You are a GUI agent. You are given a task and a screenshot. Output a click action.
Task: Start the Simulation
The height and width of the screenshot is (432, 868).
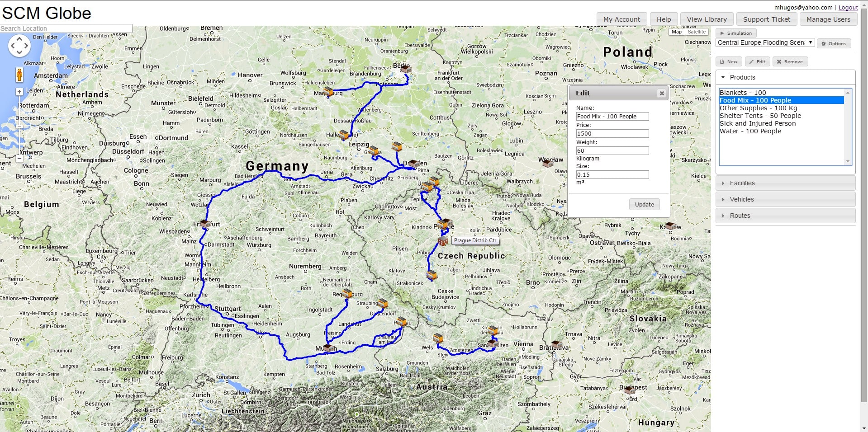point(736,33)
